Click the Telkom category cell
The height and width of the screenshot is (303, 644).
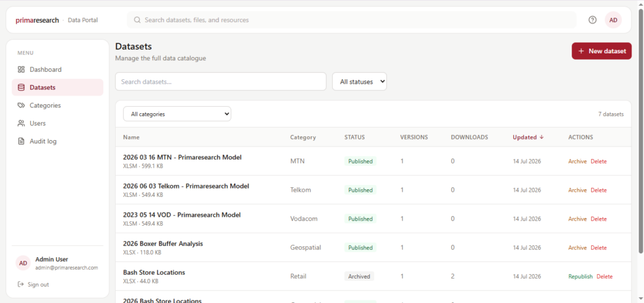click(300, 190)
